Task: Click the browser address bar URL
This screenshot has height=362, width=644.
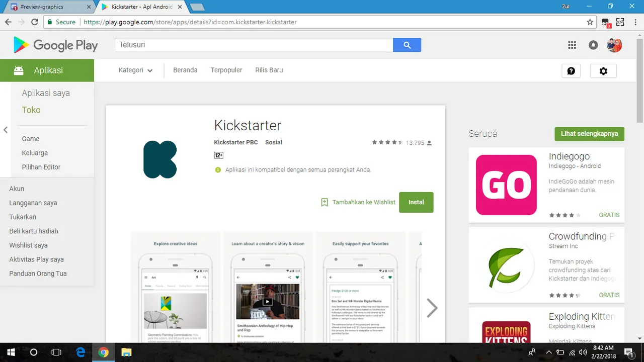Action: click(190, 22)
